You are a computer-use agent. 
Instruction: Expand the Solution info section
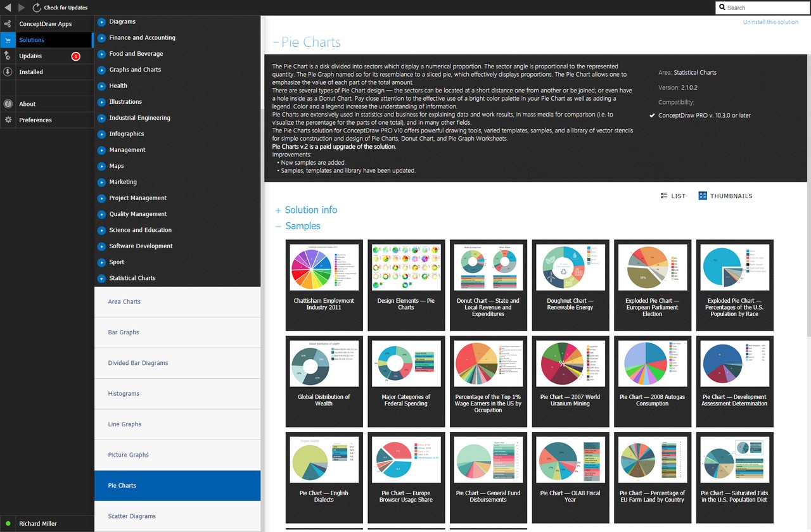click(278, 210)
